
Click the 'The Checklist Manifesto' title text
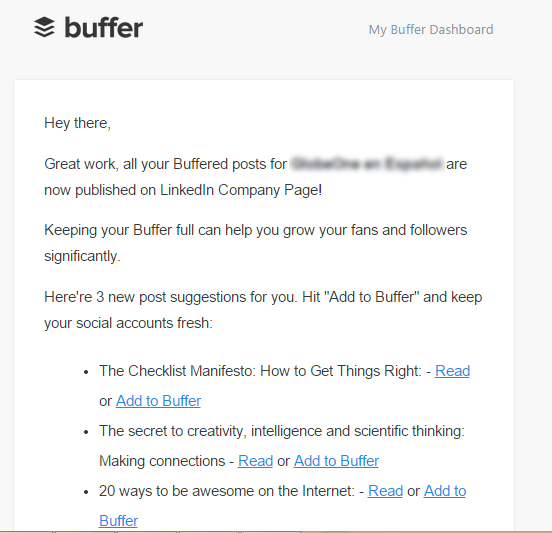[x=177, y=371]
